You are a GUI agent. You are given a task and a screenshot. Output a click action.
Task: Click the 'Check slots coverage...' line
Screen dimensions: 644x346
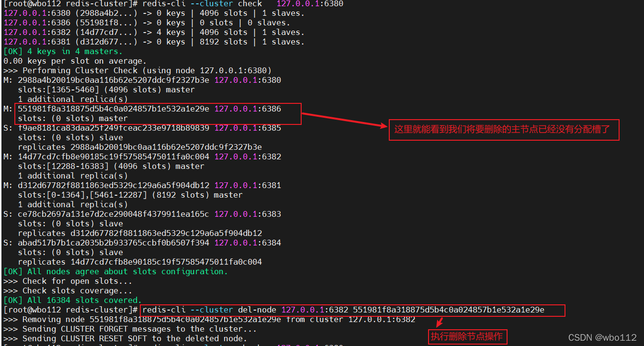68,290
